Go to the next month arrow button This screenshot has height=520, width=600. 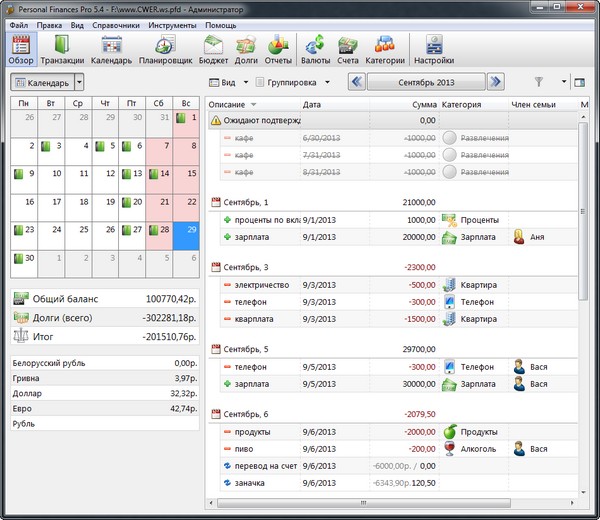495,82
